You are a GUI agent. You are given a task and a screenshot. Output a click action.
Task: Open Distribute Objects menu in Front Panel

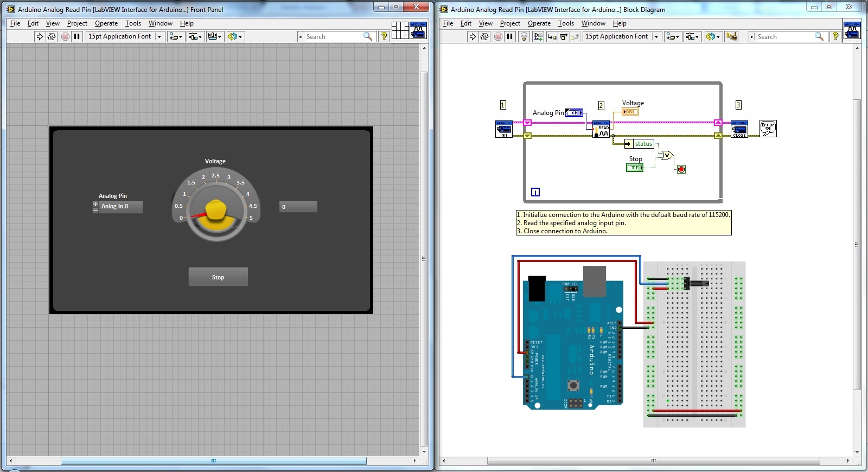click(x=195, y=36)
